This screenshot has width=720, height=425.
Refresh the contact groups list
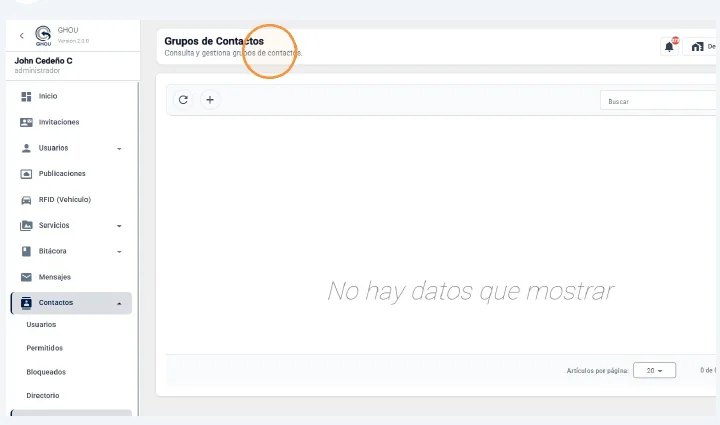[183, 100]
